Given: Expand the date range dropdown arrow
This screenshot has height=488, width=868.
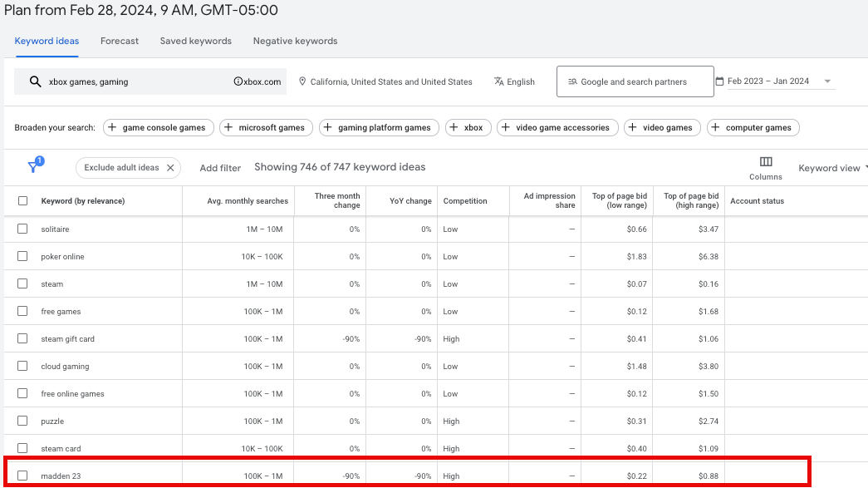Looking at the screenshot, I should (x=827, y=81).
